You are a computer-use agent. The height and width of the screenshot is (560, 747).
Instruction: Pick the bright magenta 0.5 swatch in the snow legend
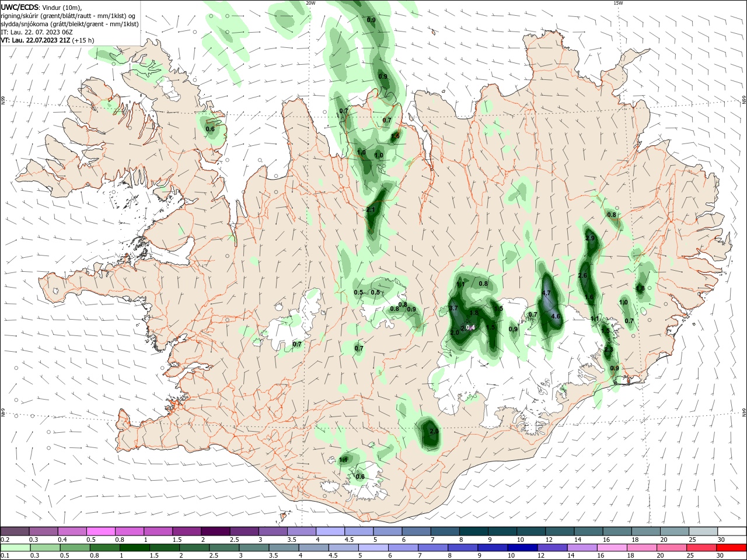coord(101,531)
